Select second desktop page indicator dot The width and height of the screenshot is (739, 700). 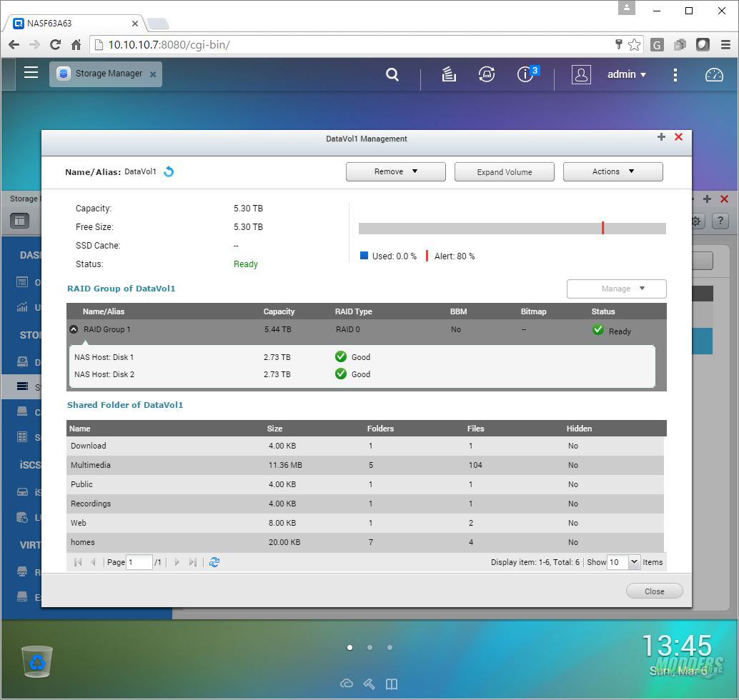tap(370, 648)
